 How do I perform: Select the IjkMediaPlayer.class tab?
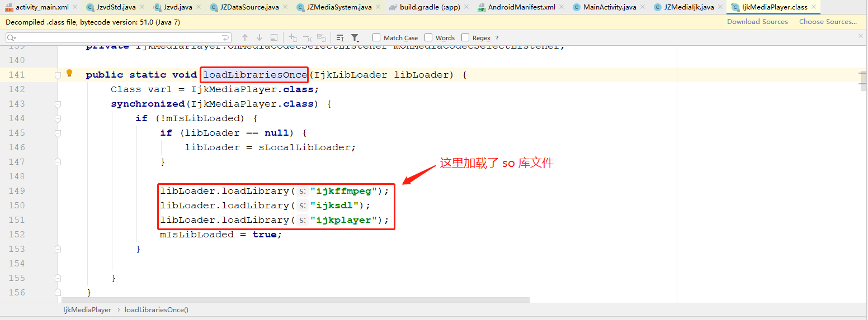point(774,7)
